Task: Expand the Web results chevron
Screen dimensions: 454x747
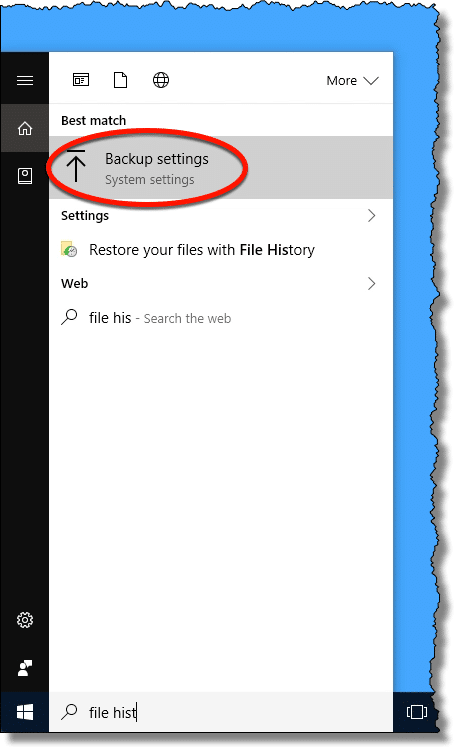Action: pyautogui.click(x=372, y=284)
